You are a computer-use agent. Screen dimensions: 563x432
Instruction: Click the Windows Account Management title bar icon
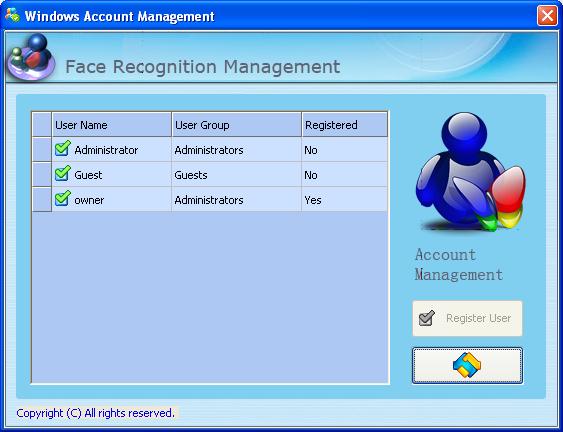click(x=13, y=15)
